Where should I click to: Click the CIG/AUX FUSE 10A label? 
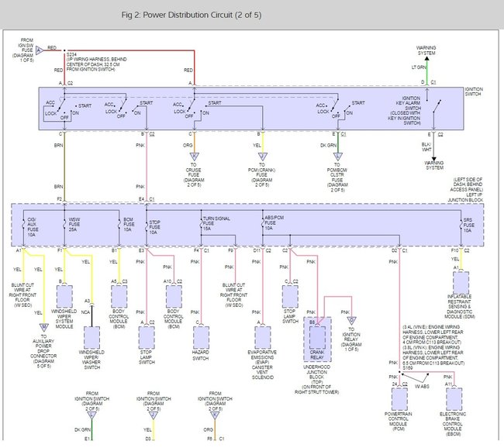pyautogui.click(x=33, y=227)
